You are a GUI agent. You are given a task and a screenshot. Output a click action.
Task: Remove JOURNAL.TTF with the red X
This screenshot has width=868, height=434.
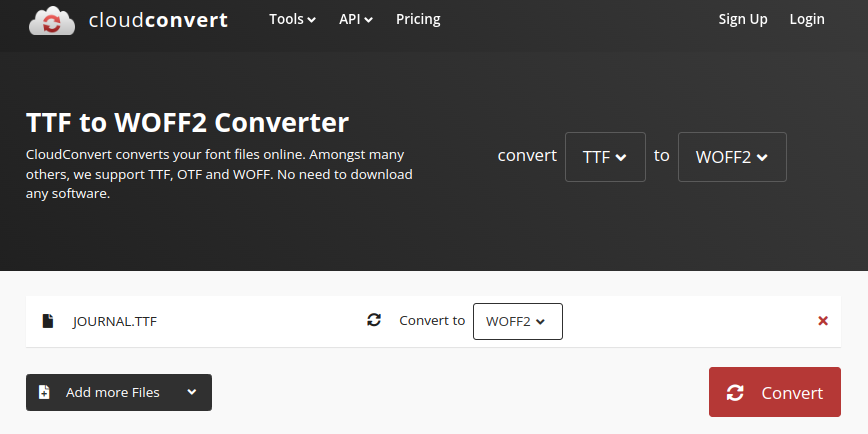coord(823,321)
